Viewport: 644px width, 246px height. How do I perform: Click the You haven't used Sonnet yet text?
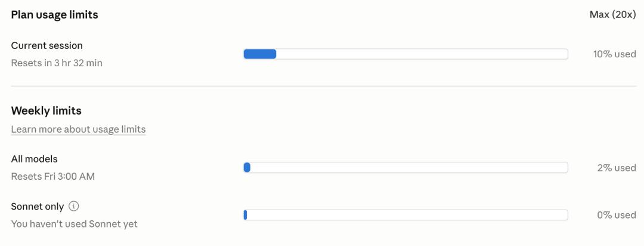pyautogui.click(x=74, y=224)
